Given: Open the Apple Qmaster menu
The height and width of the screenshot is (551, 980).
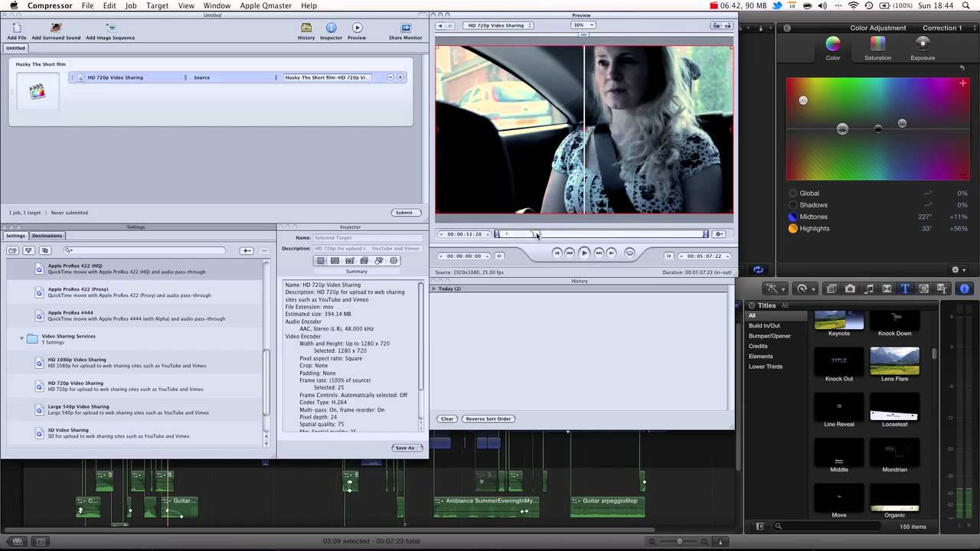Looking at the screenshot, I should [266, 5].
